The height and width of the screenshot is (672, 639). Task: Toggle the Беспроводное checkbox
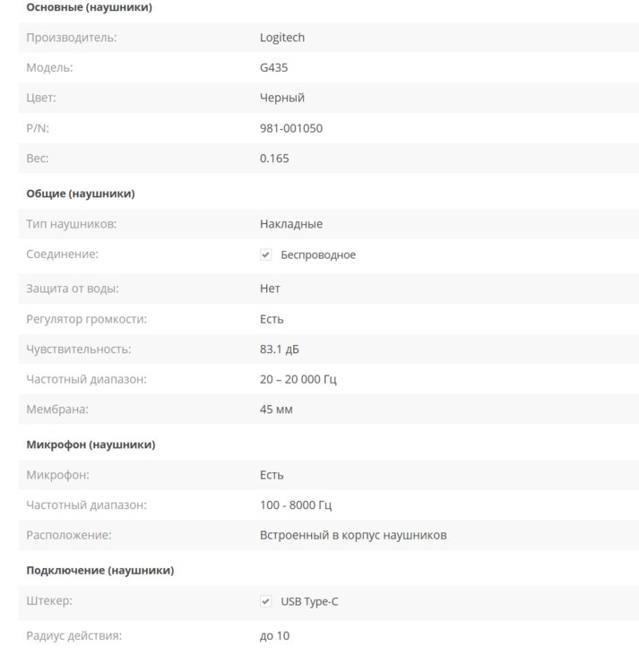click(266, 255)
